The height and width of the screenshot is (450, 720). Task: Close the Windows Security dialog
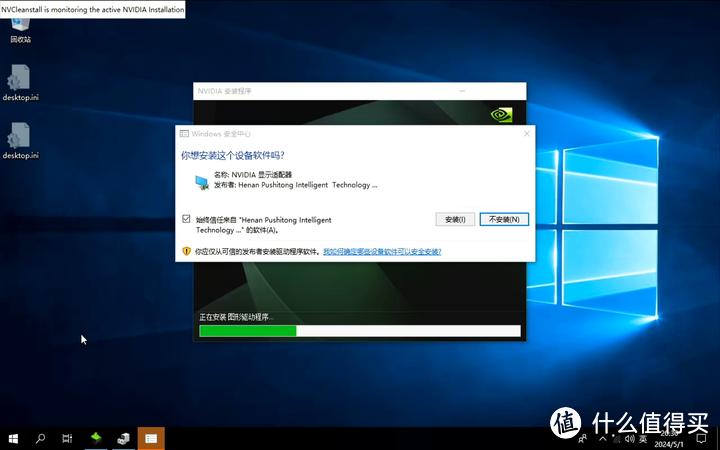(x=526, y=133)
